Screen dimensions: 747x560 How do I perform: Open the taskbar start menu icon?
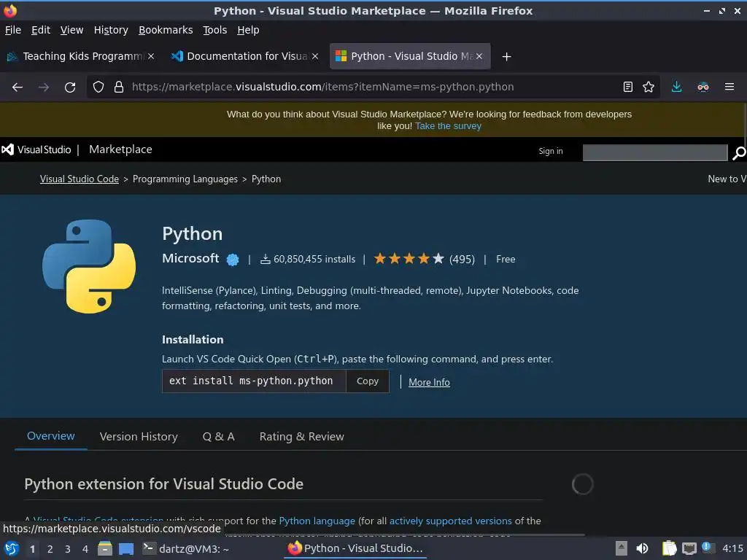(x=12, y=549)
